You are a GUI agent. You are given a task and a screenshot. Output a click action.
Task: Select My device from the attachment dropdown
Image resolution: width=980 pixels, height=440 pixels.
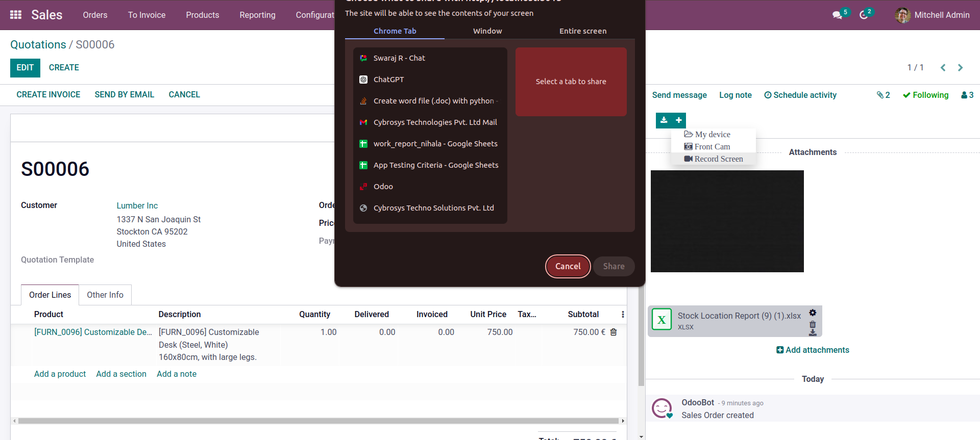click(713, 135)
